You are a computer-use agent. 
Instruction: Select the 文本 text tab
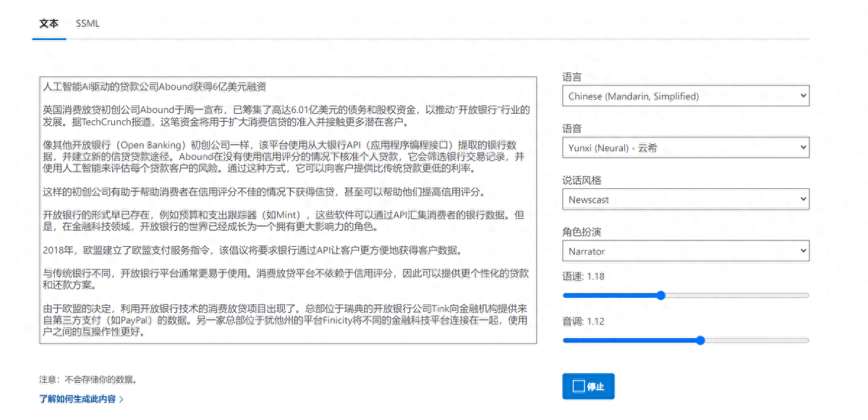(48, 23)
